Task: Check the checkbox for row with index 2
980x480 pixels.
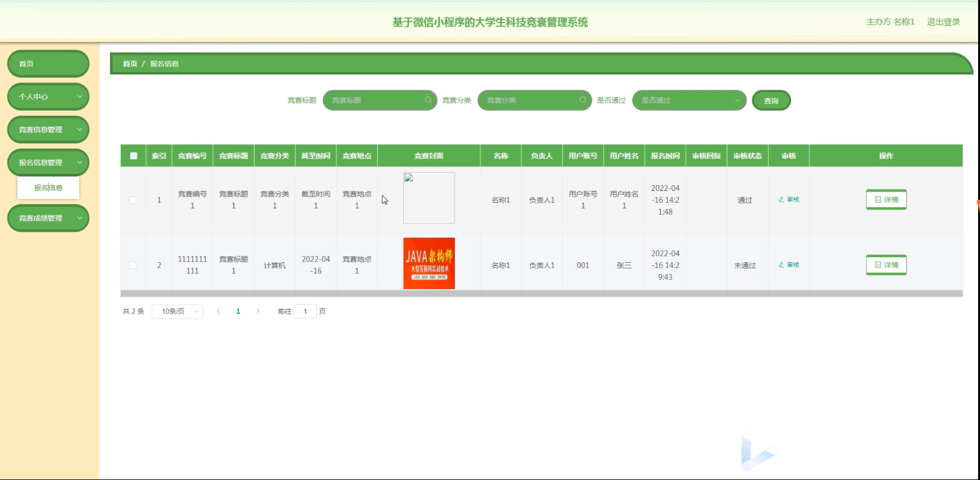Action: [133, 265]
